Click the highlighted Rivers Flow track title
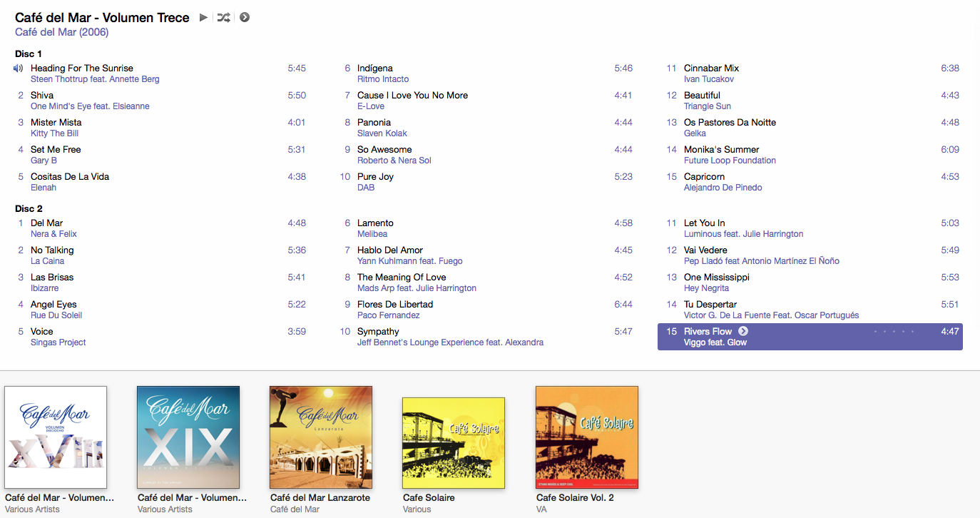 (x=708, y=331)
